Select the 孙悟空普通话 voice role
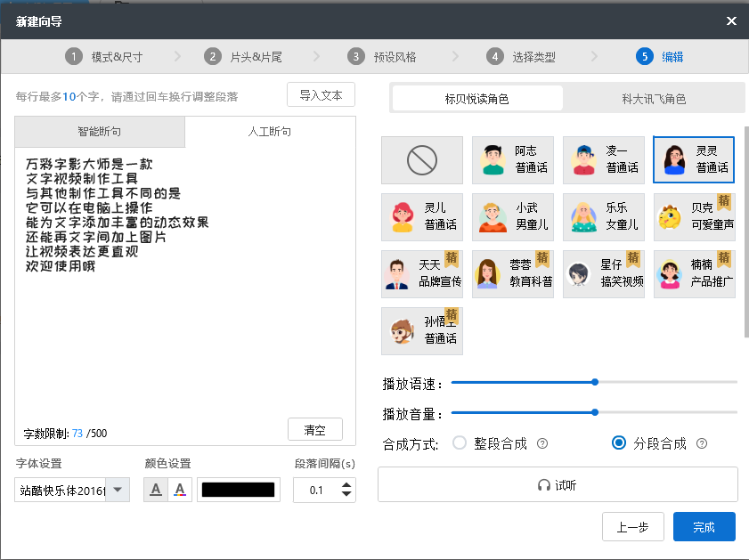 click(x=421, y=330)
